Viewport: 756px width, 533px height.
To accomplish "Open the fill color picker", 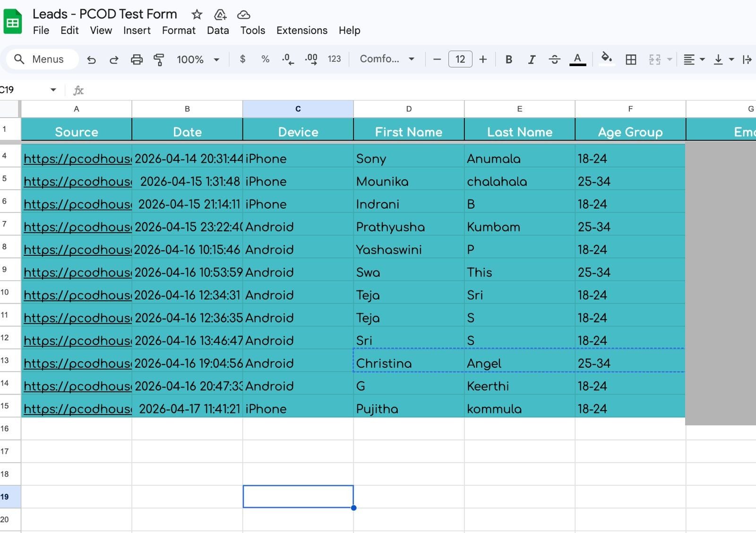I will coord(606,59).
